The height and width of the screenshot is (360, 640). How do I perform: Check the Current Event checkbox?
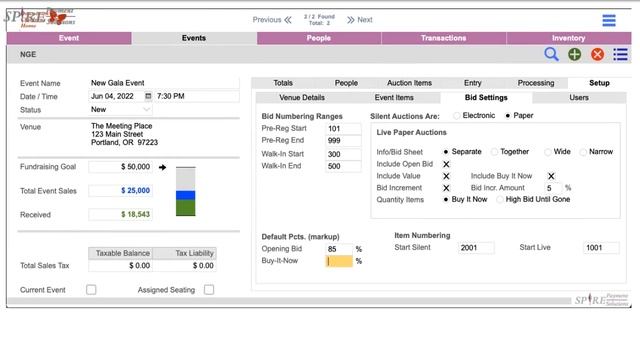pyautogui.click(x=91, y=290)
